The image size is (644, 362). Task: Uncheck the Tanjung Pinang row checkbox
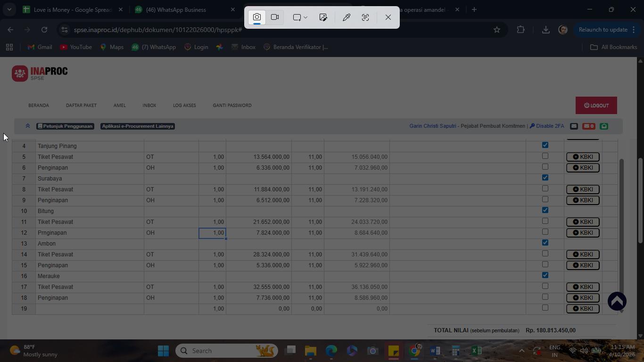coord(545,145)
